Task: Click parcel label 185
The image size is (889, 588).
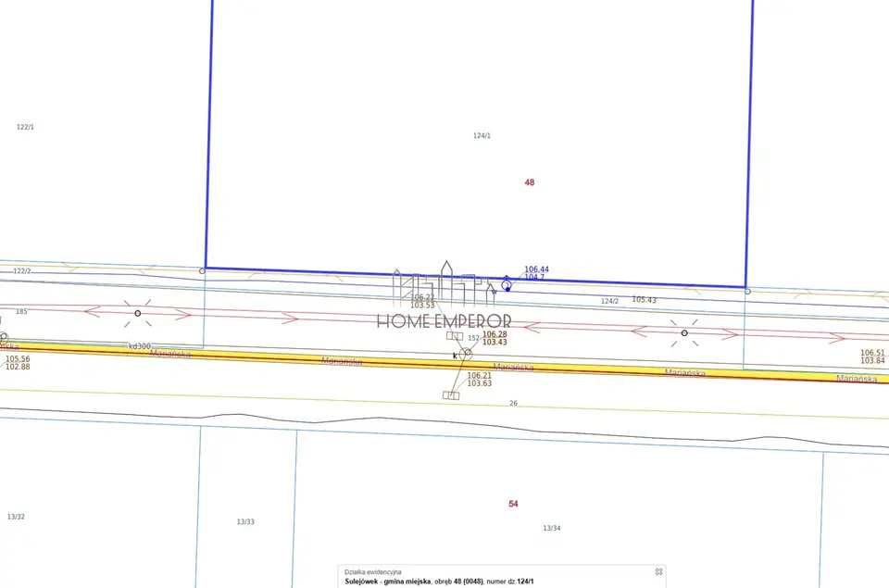Action: pyautogui.click(x=21, y=311)
